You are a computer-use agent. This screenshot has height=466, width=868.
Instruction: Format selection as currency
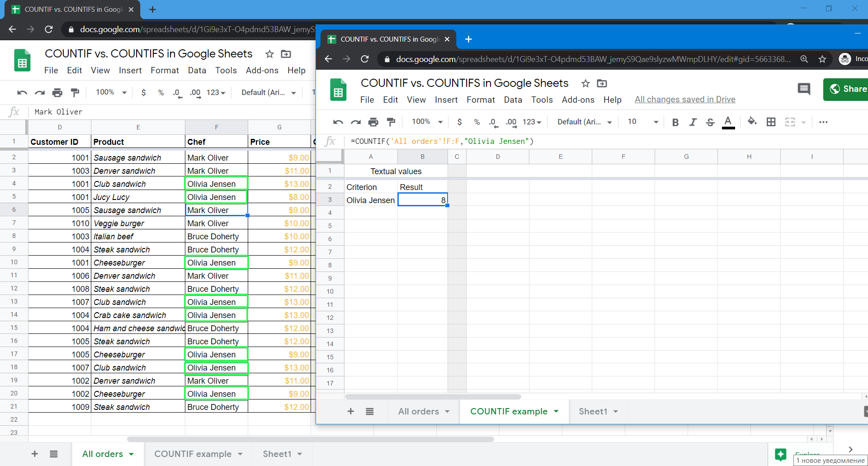460,122
